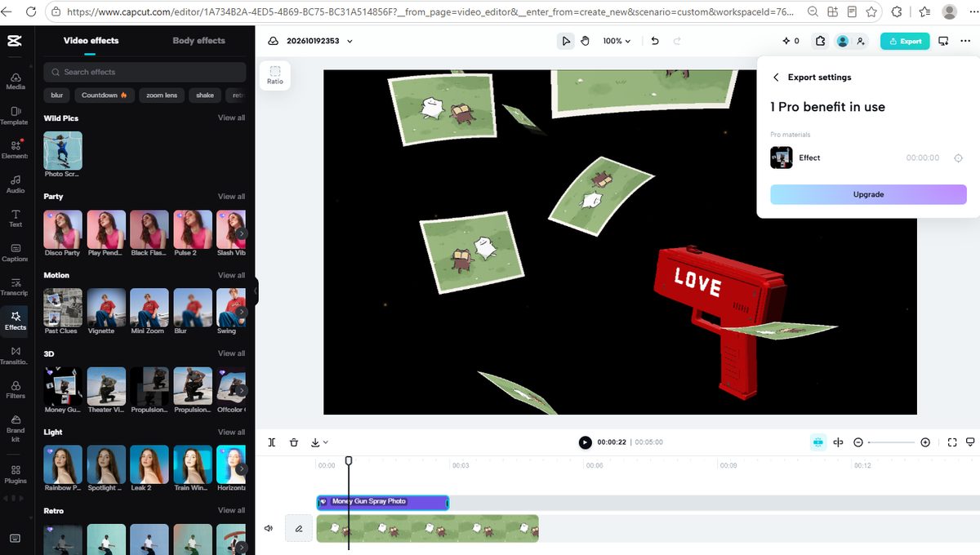Click View all next to Party
The width and height of the screenshot is (980, 555).
pyautogui.click(x=231, y=197)
